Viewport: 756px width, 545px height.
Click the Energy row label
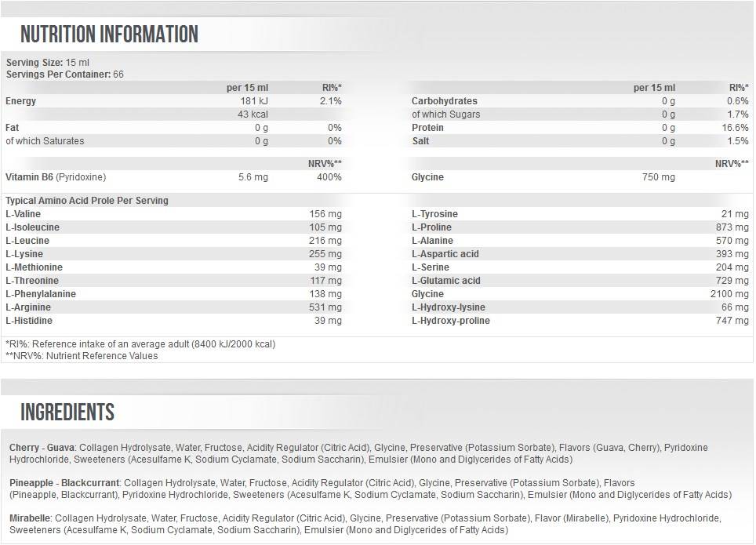21,101
